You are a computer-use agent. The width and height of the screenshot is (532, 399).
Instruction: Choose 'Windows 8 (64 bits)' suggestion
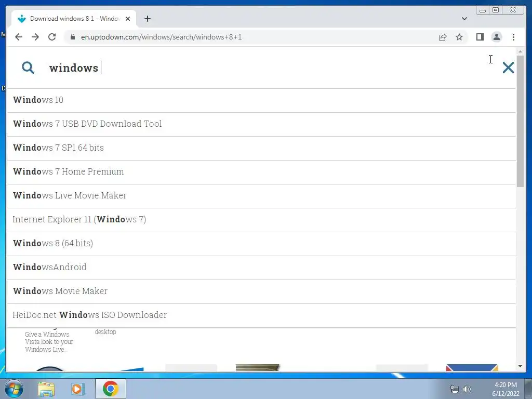261,244
